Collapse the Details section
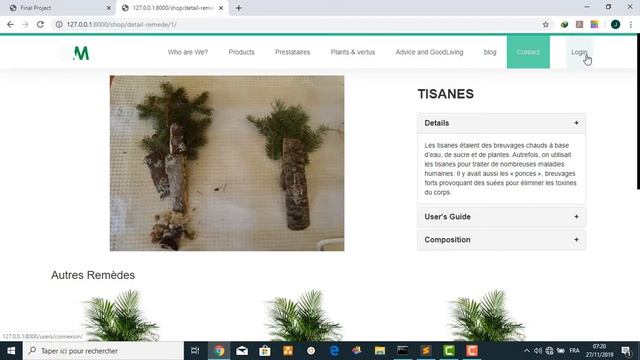Viewport: 640px width, 360px height. (x=501, y=123)
